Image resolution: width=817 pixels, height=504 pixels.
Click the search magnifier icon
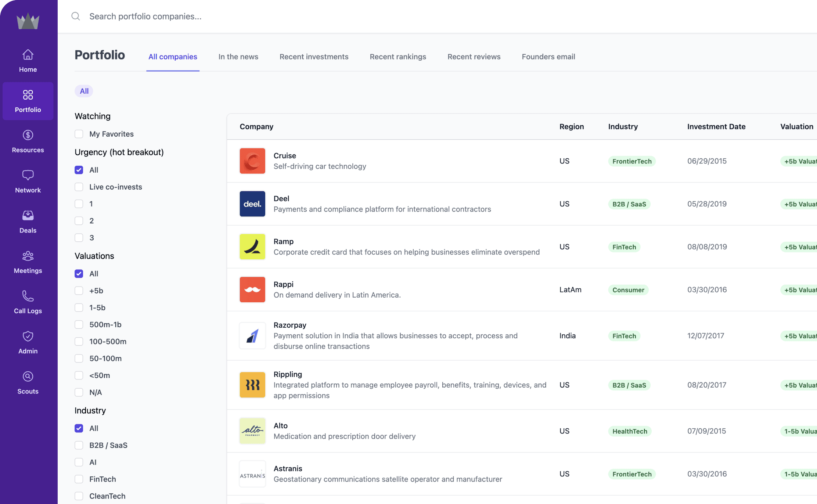[x=76, y=16]
